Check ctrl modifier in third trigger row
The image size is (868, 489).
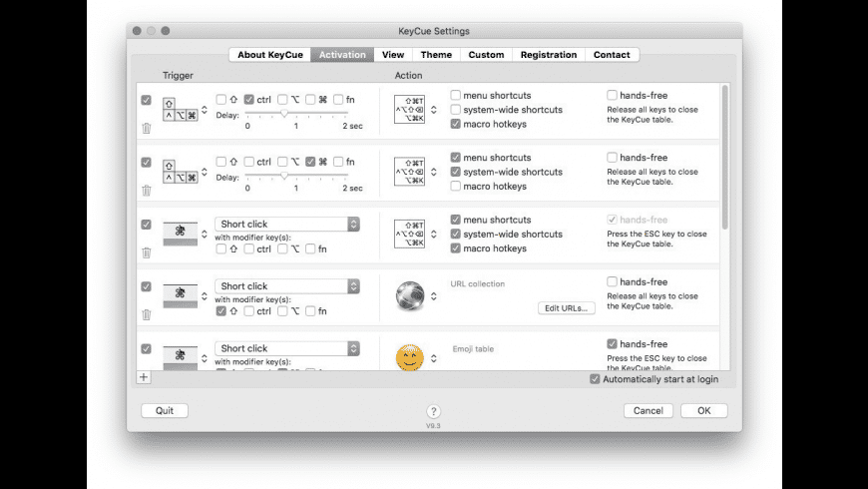click(249, 248)
